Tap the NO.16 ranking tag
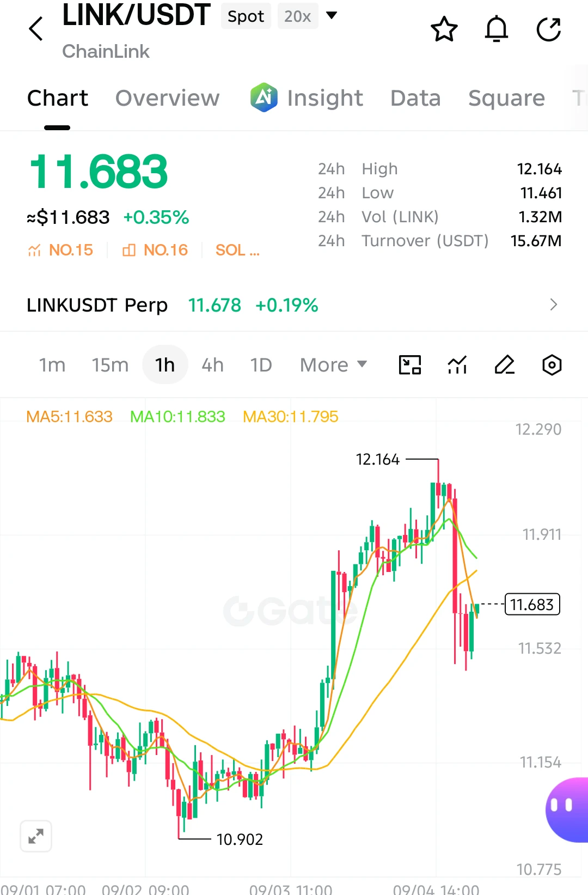This screenshot has height=895, width=588. (155, 250)
